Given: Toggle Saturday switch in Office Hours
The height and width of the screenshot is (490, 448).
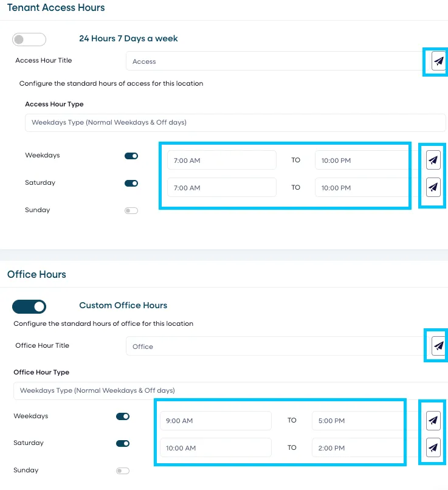Looking at the screenshot, I should click(x=123, y=443).
